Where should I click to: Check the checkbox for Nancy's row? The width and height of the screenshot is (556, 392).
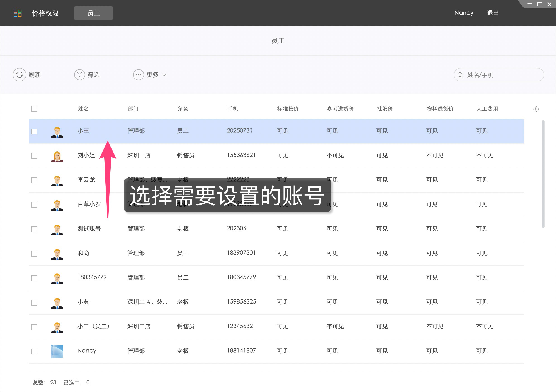34,351
